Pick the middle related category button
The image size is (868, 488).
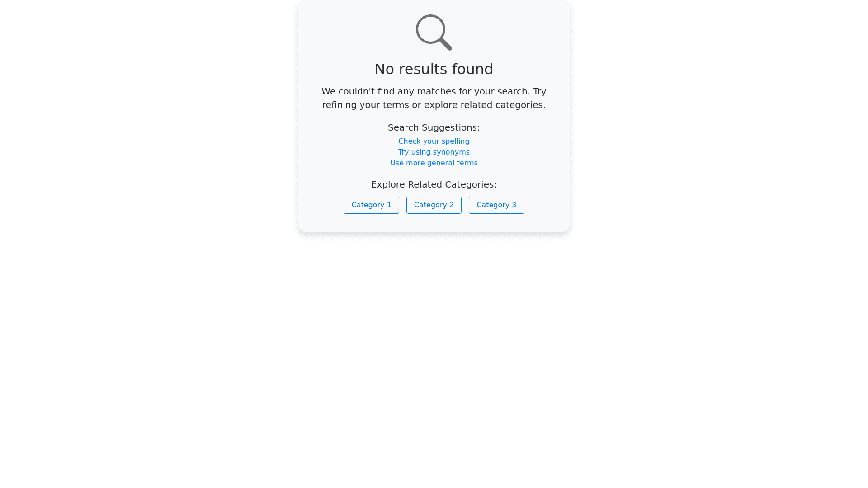[434, 205]
